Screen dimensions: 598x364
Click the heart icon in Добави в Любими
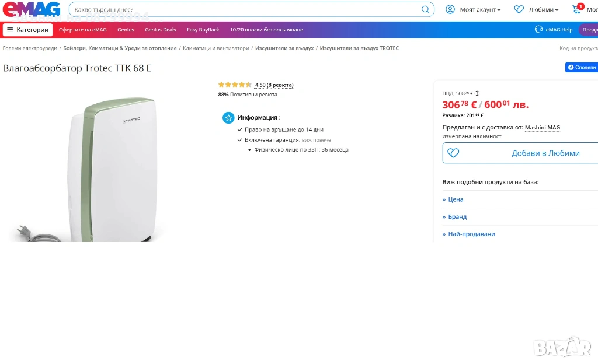pyautogui.click(x=453, y=153)
